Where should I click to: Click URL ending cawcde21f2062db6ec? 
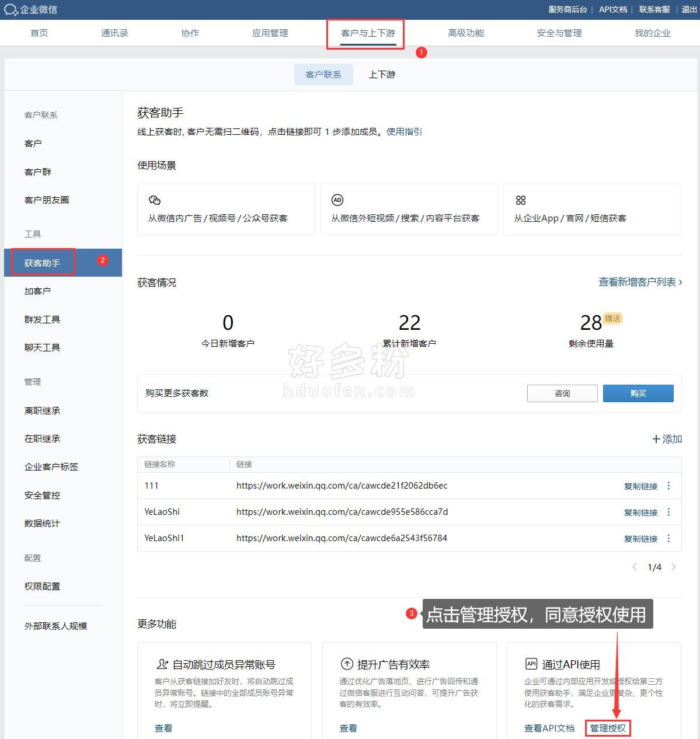click(x=342, y=486)
